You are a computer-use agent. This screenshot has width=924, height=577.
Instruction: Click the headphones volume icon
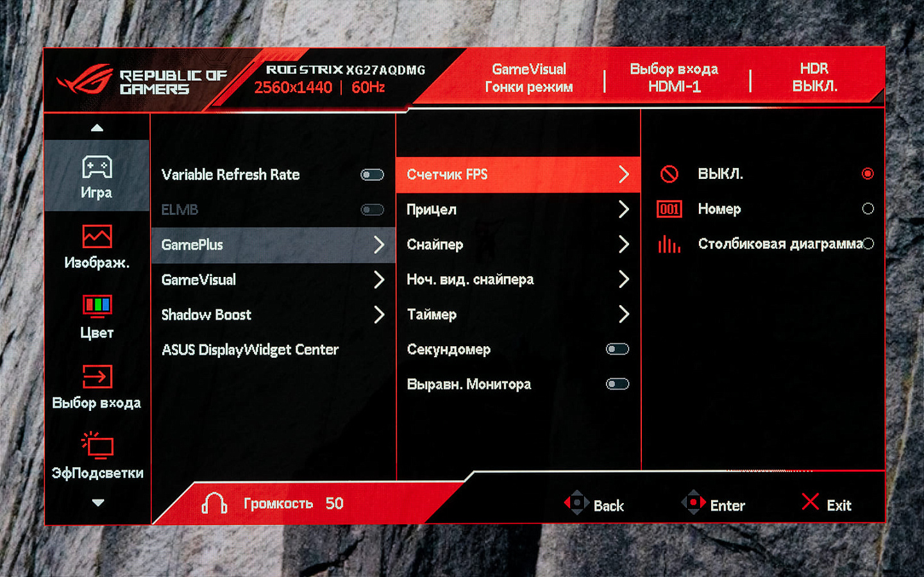click(214, 503)
